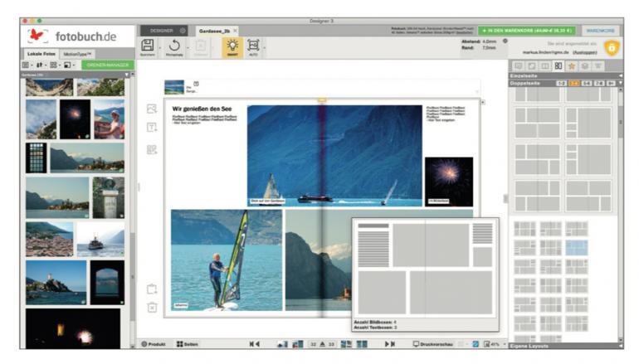Select the 9+ image count filter

611,83
